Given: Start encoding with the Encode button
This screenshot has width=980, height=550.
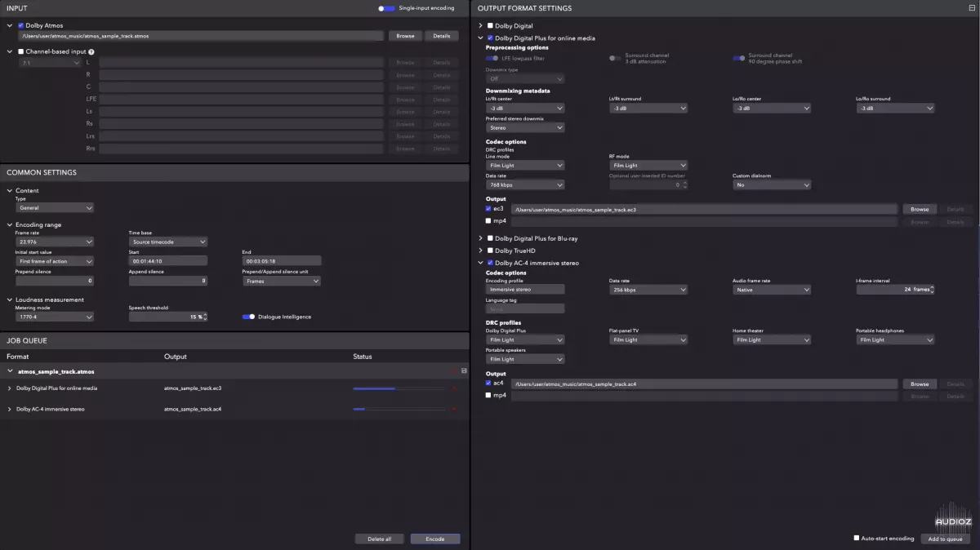Looking at the screenshot, I should coord(435,539).
